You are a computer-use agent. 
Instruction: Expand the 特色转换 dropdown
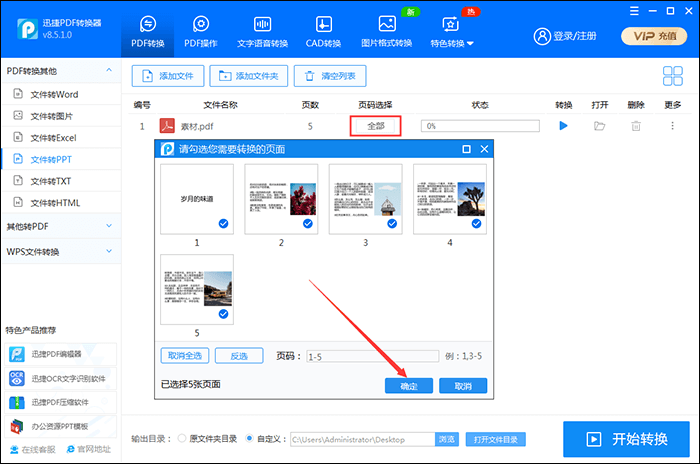point(451,32)
